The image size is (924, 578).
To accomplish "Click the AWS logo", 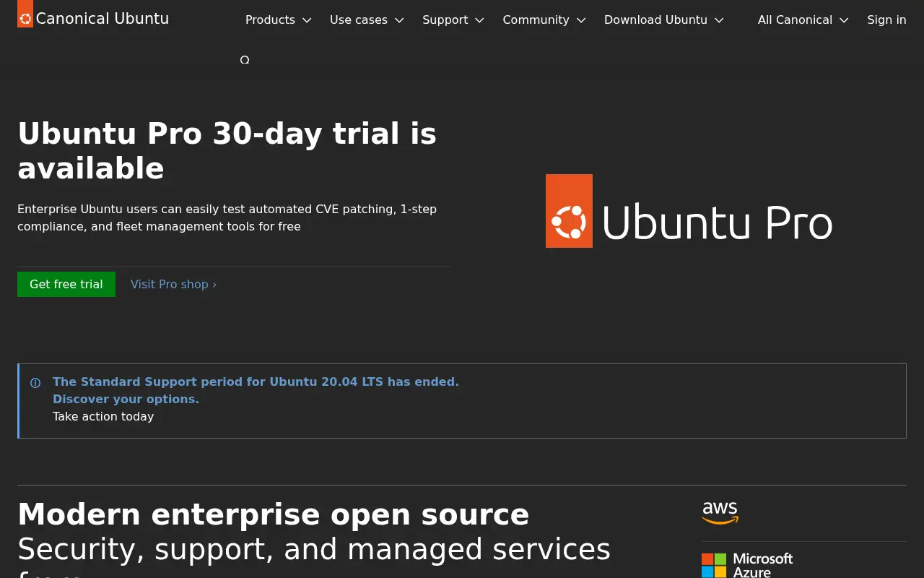I will point(720,513).
